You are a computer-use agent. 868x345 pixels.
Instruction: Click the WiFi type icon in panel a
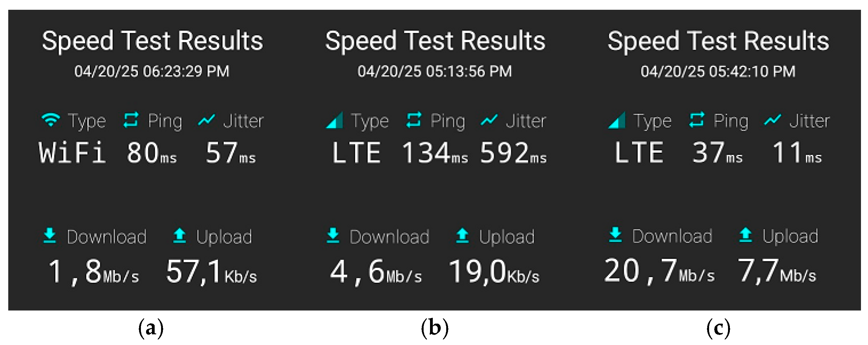click(51, 120)
